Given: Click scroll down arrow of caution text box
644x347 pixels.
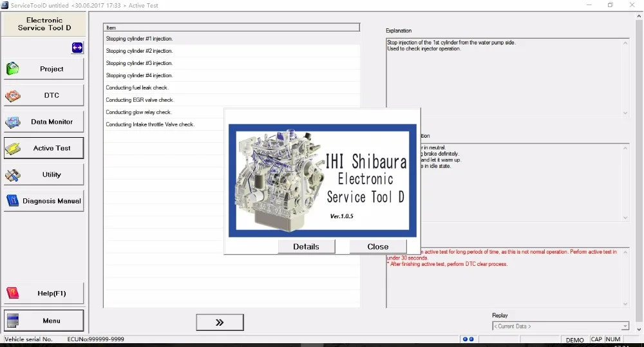Looking at the screenshot, I should [x=625, y=304].
